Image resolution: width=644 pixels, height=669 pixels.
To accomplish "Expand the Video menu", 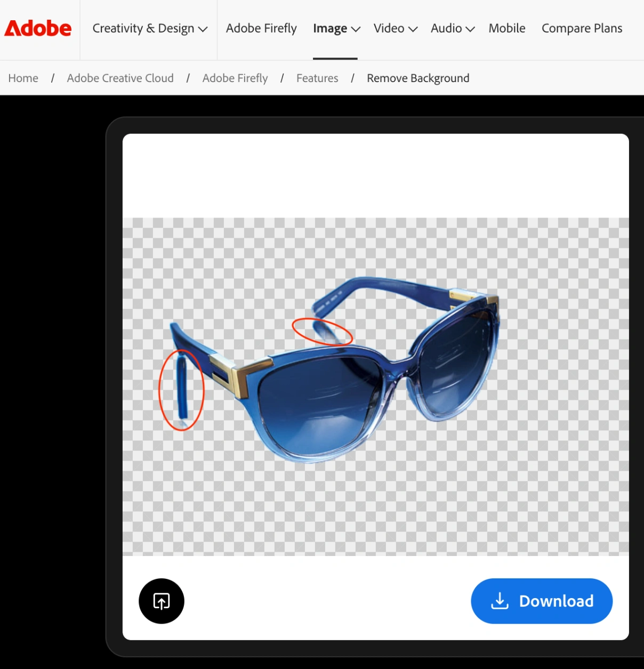I will tap(395, 29).
